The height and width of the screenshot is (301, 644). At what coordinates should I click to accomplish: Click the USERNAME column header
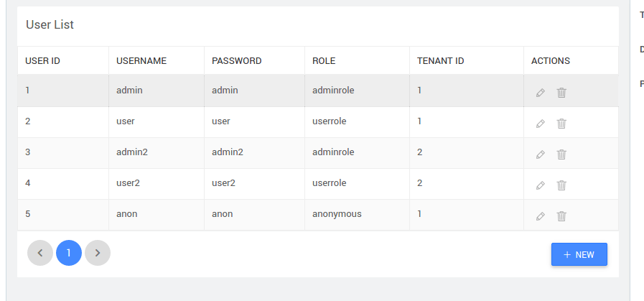141,61
